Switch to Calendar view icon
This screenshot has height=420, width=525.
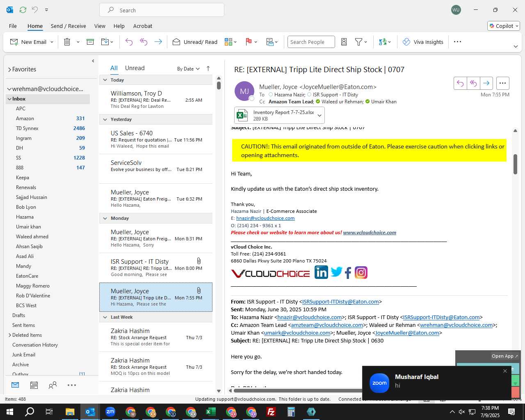pyautogui.click(x=34, y=385)
